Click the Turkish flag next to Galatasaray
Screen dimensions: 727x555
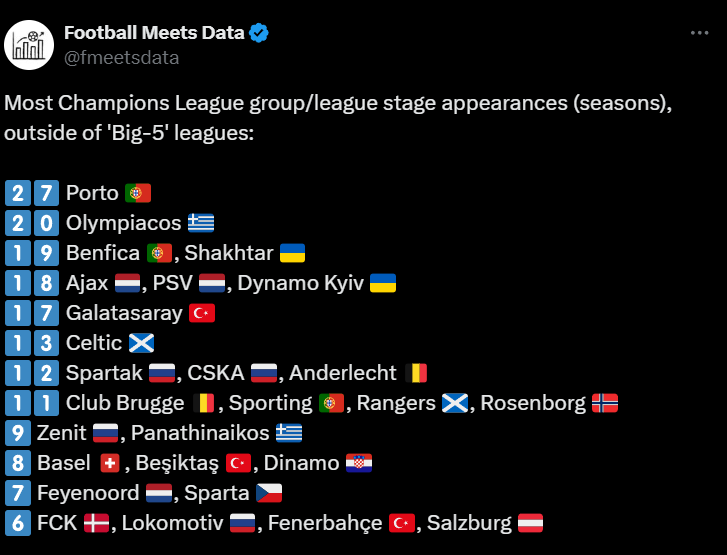(x=202, y=313)
